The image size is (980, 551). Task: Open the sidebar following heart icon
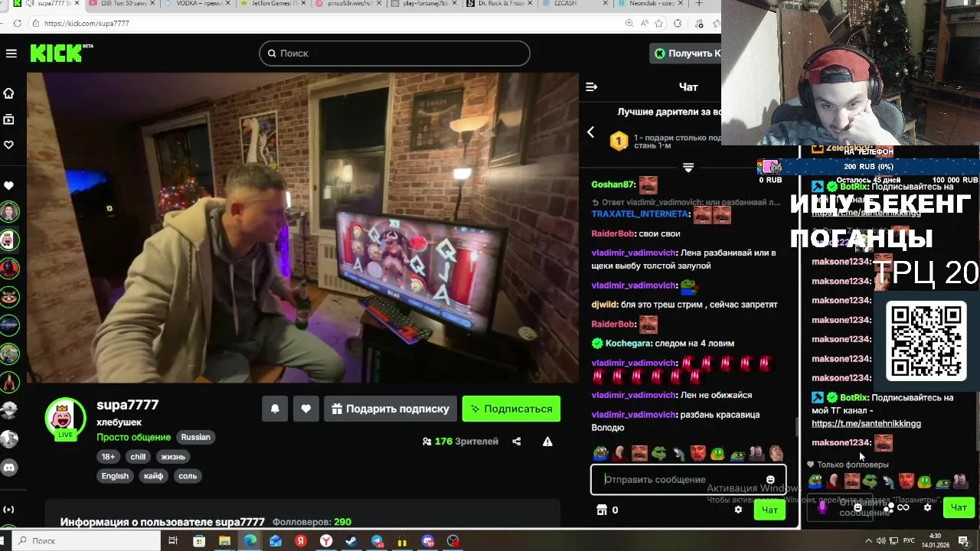[9, 145]
